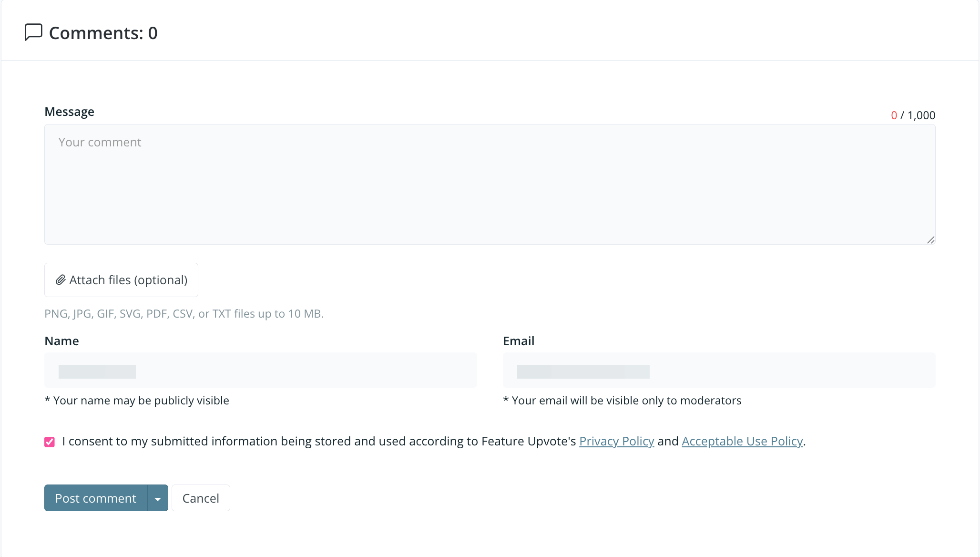Screen dimensions: 980x557
Task: Click the Name field label
Action: click(61, 341)
